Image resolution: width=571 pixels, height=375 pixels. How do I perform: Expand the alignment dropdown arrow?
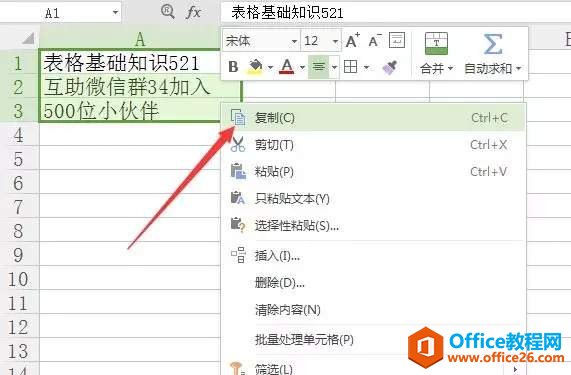pos(334,67)
